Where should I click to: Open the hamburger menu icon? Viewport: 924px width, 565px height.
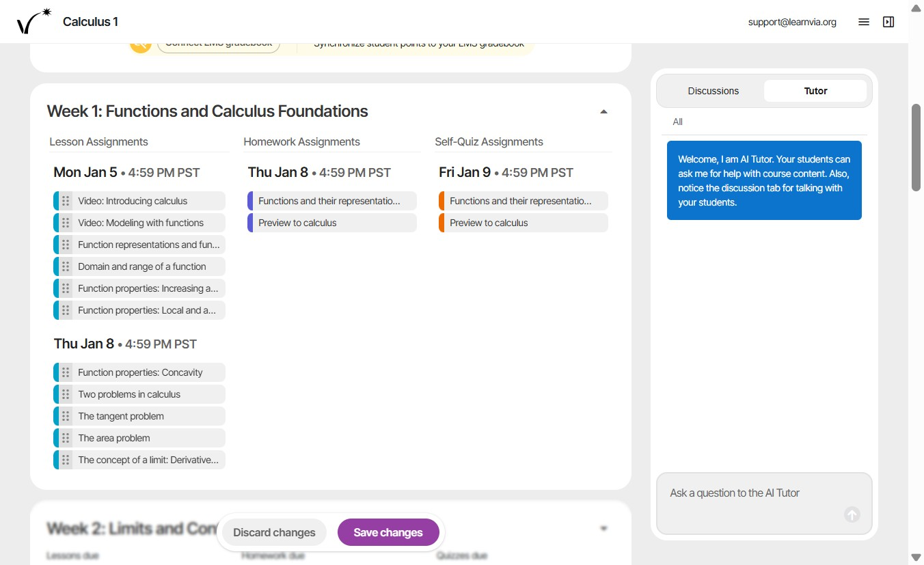tap(864, 22)
